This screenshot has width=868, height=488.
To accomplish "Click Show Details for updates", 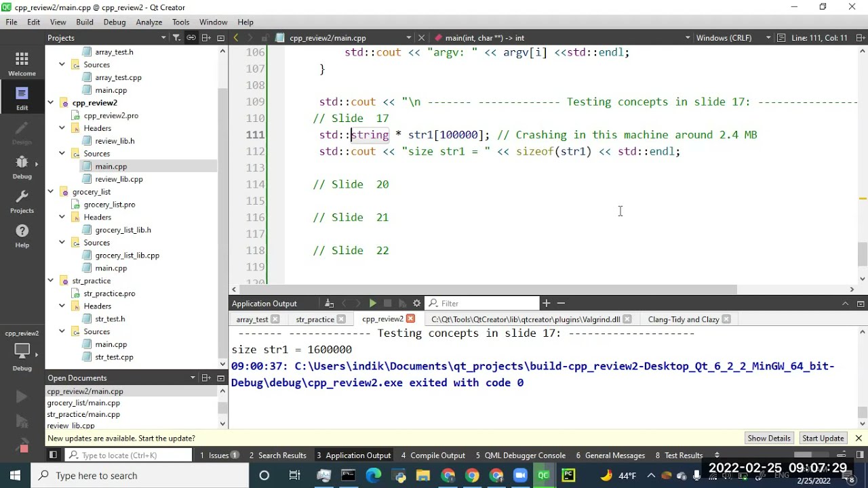I will pos(769,439).
